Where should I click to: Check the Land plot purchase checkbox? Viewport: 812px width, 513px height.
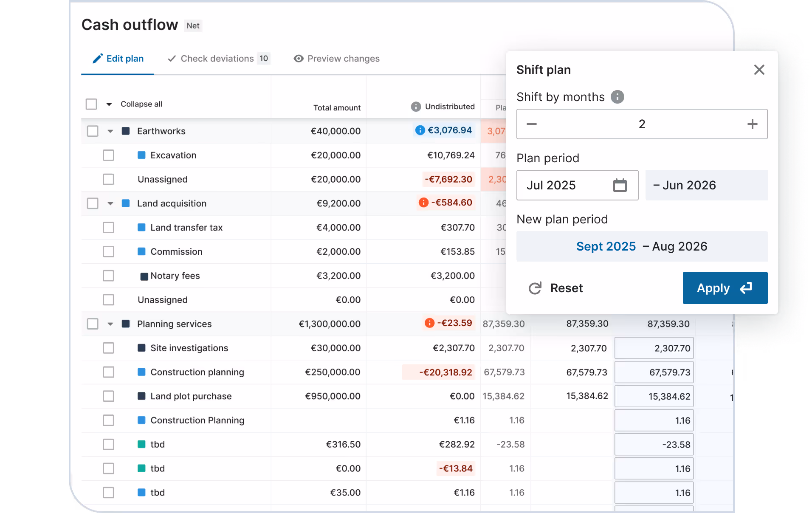[109, 396]
